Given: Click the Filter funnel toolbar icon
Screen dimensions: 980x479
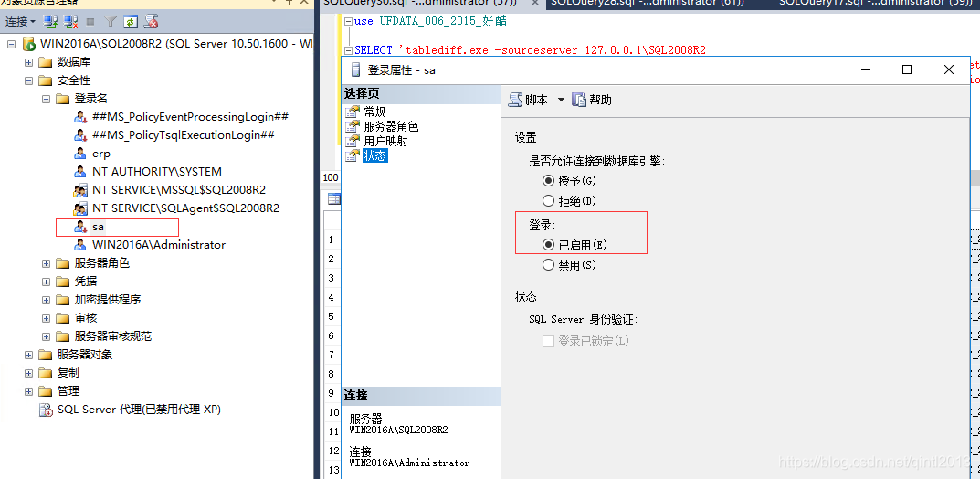Looking at the screenshot, I should click(110, 22).
